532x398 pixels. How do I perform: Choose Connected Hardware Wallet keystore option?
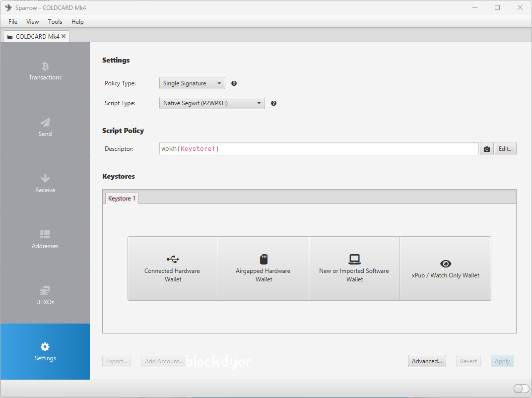(173, 268)
